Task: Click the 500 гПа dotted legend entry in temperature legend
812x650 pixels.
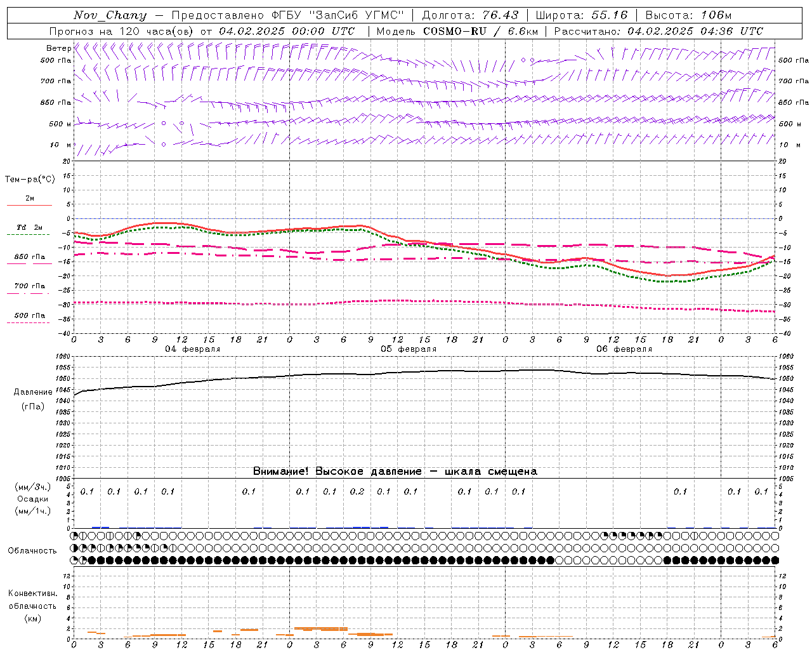Action: (x=30, y=315)
